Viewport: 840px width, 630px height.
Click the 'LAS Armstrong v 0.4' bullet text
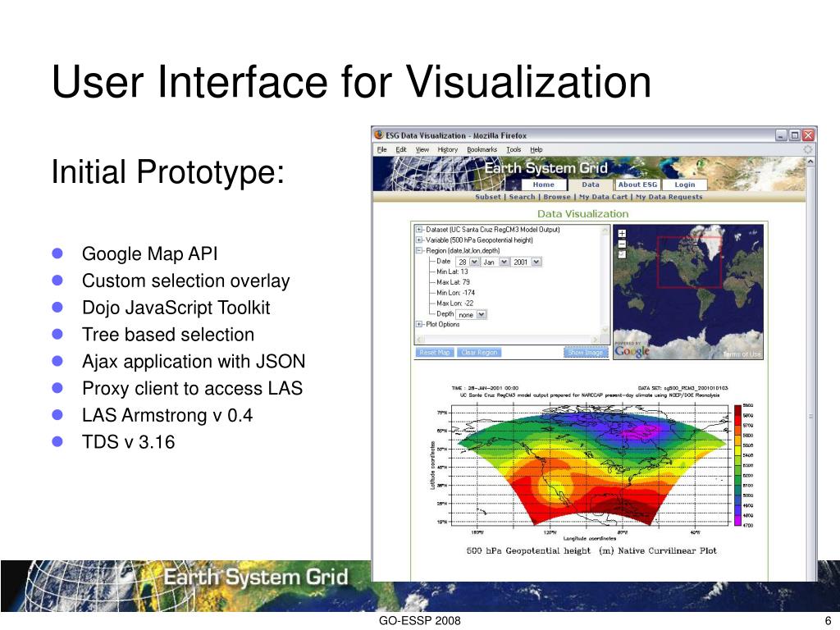(167, 415)
